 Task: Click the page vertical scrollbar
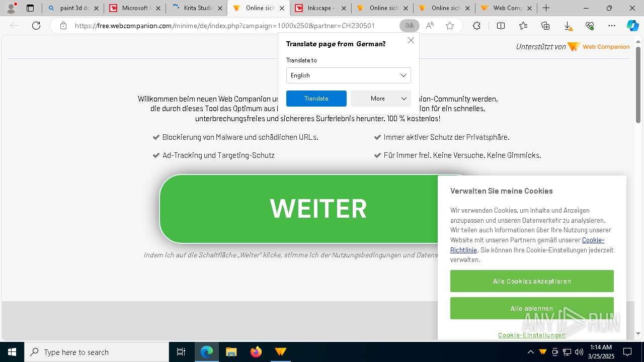[638, 84]
